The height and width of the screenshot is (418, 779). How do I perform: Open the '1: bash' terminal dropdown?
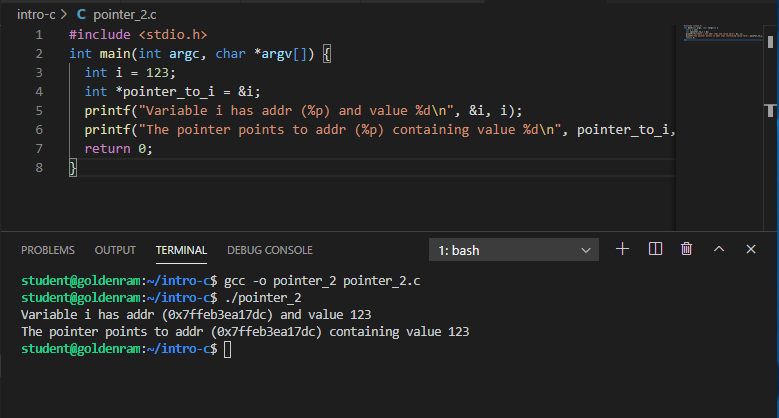[514, 250]
